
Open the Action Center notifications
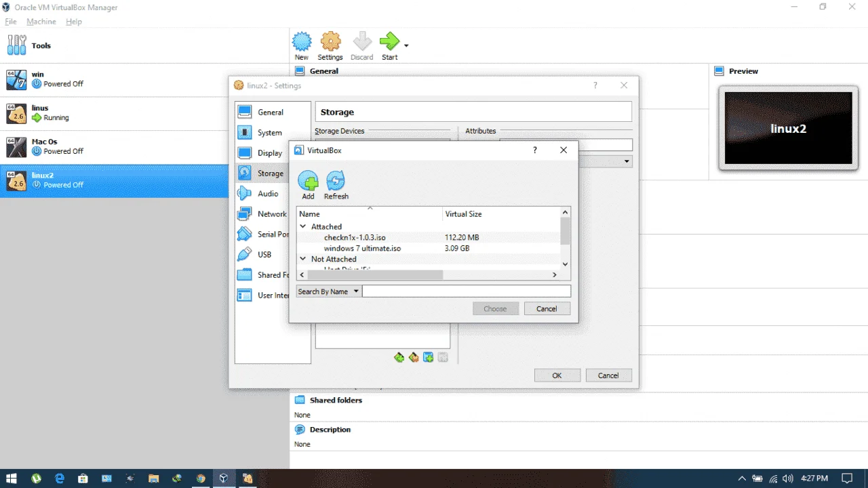click(848, 479)
